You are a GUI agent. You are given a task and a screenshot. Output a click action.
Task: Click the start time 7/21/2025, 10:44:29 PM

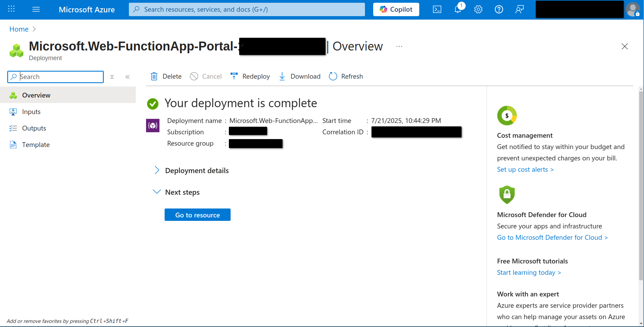[406, 121]
